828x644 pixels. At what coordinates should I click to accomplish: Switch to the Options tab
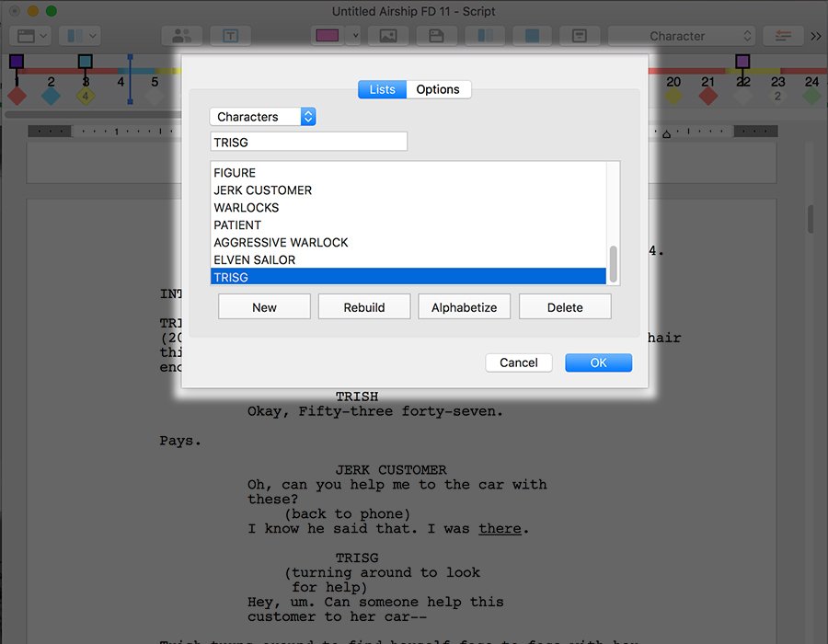click(x=438, y=89)
